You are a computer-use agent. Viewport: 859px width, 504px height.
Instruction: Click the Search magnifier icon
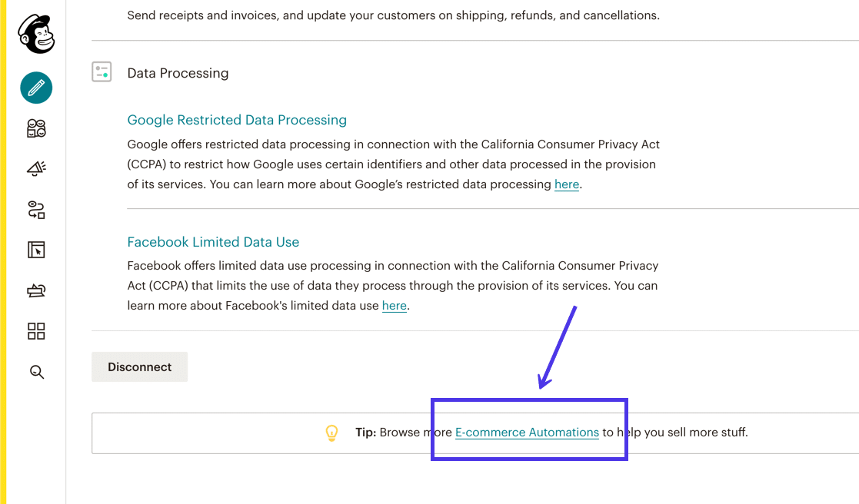pos(36,372)
